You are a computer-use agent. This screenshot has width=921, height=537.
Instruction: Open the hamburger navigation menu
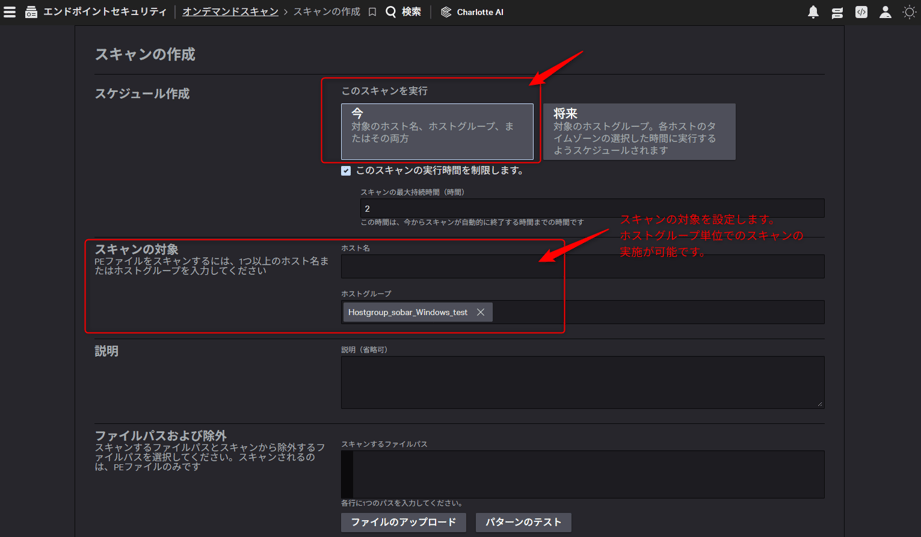point(10,12)
